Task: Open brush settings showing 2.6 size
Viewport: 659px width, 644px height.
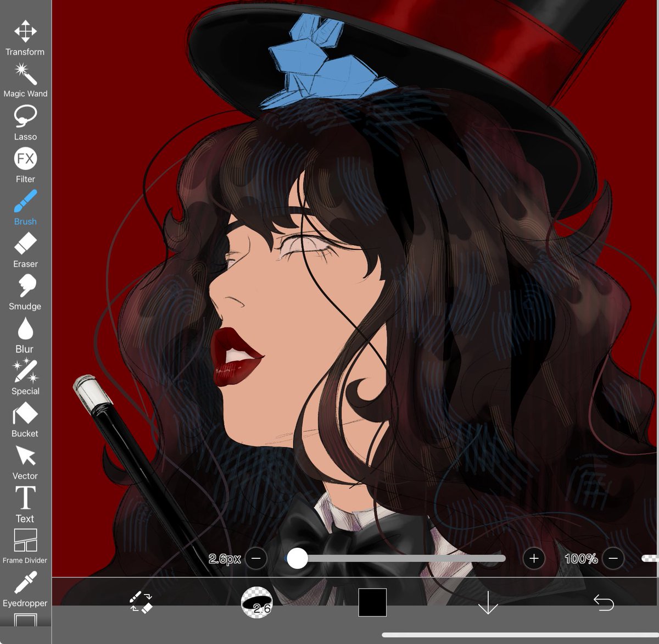Action: click(x=257, y=602)
